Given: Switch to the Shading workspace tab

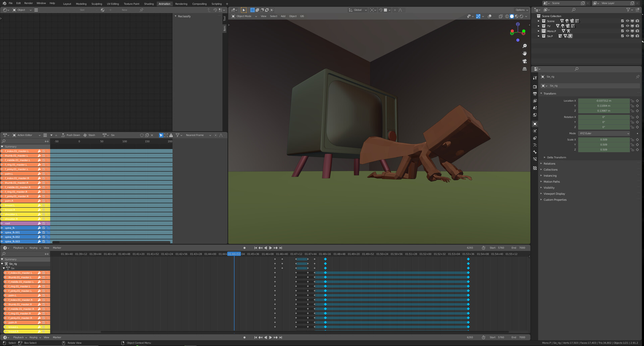Looking at the screenshot, I should [149, 4].
